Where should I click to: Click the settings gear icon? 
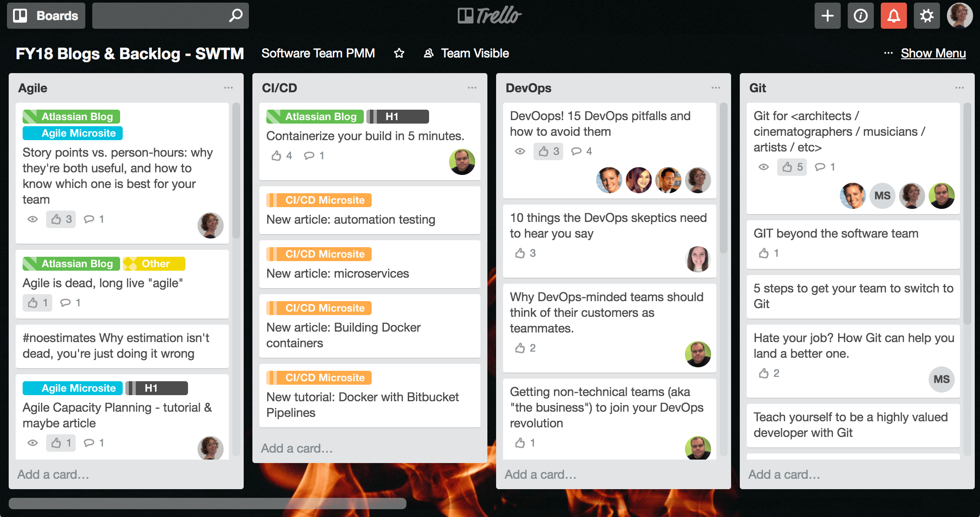click(926, 16)
